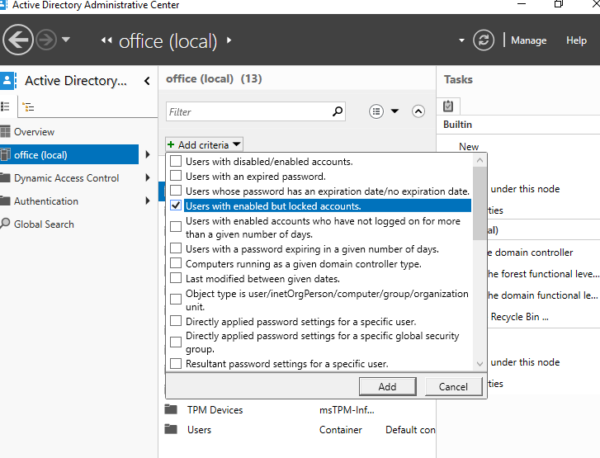Collapse the filter panel with up chevron

pyautogui.click(x=418, y=112)
